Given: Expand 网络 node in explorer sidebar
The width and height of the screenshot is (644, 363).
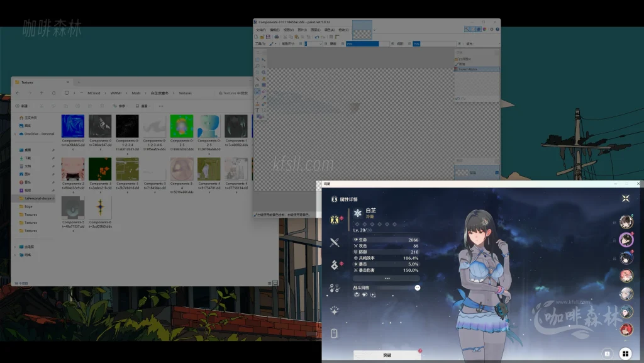Looking at the screenshot, I should click(x=16, y=255).
